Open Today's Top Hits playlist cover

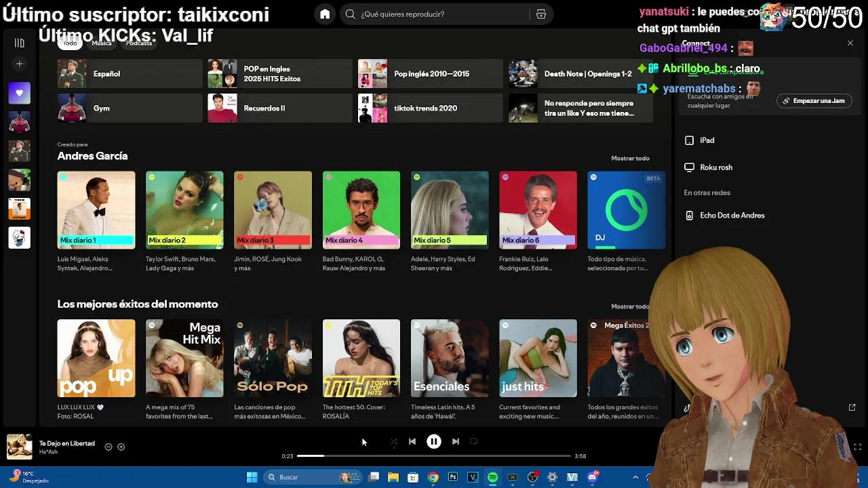(361, 359)
